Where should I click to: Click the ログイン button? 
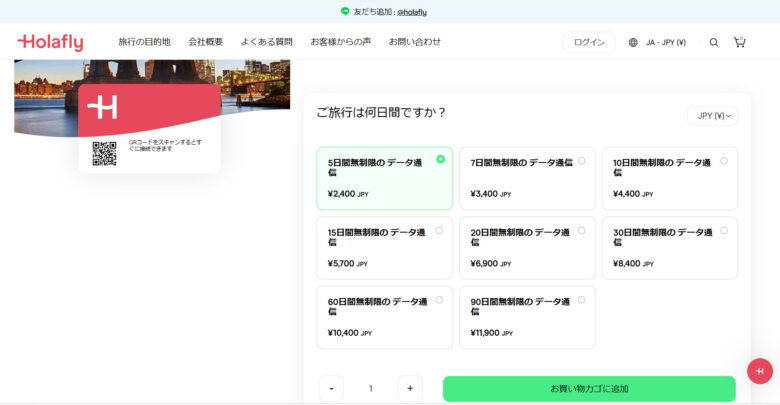[x=589, y=42]
